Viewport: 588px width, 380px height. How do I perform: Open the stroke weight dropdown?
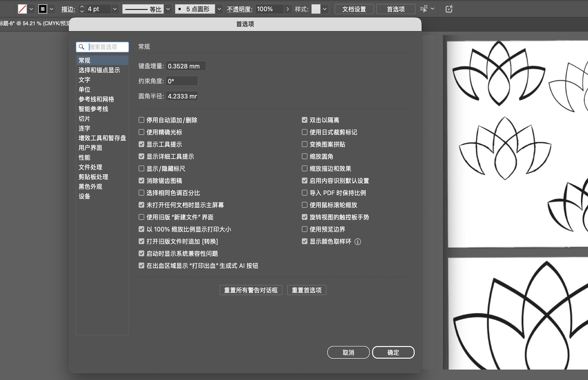tap(115, 9)
